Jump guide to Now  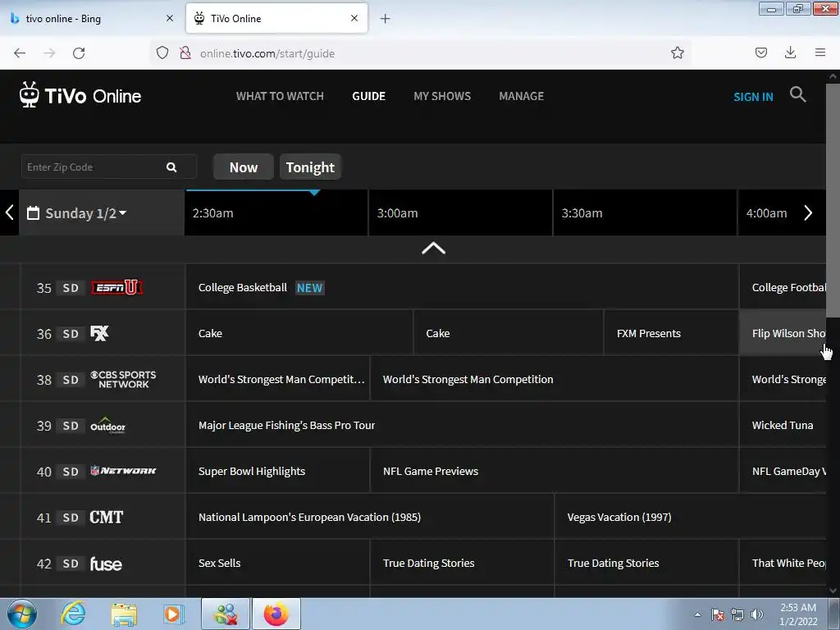(x=243, y=167)
